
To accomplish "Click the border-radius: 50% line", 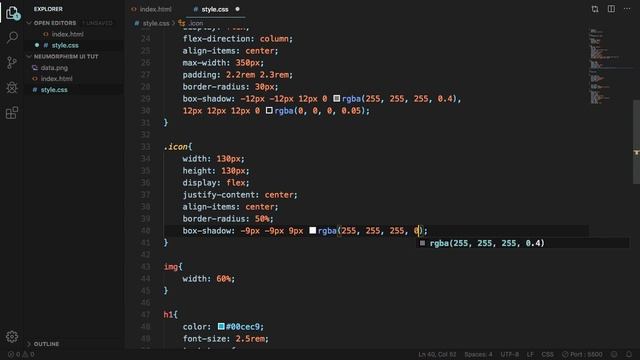I will (228, 218).
